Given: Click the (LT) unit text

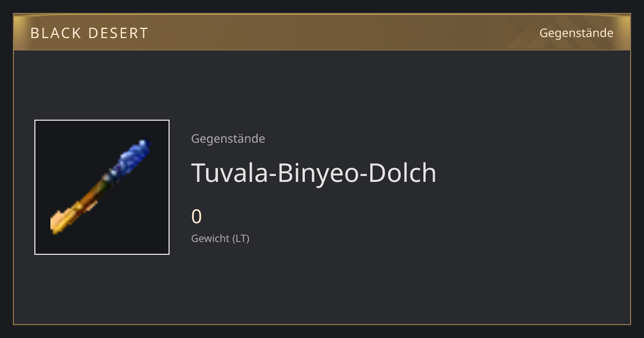Looking at the screenshot, I should tap(241, 238).
